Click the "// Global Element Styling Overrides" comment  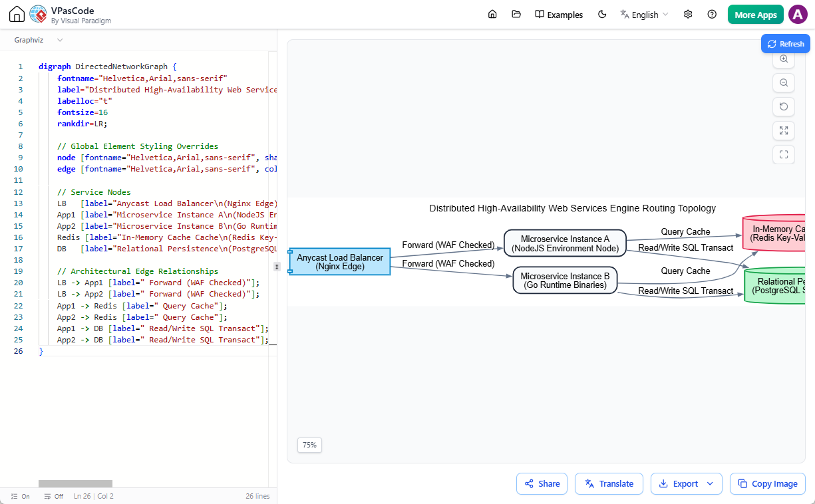pos(138,146)
